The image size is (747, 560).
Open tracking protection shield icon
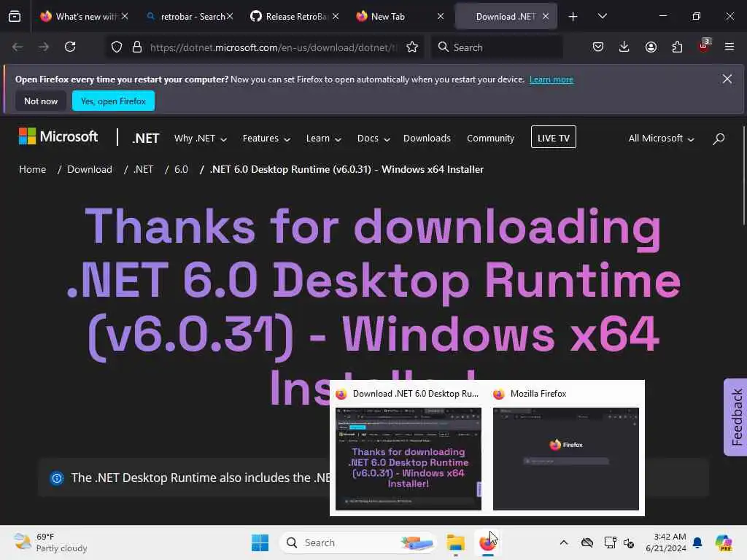point(117,47)
